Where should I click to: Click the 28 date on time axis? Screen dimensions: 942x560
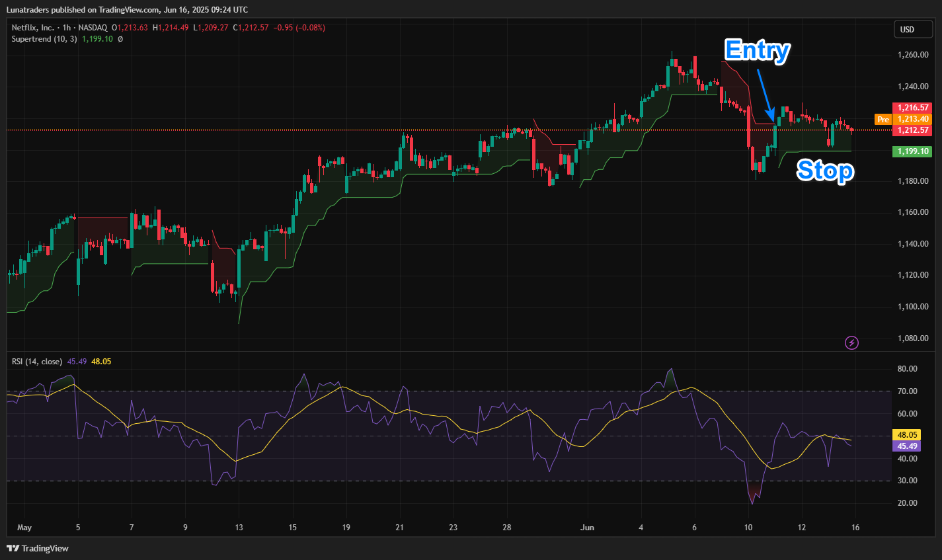[x=506, y=528]
